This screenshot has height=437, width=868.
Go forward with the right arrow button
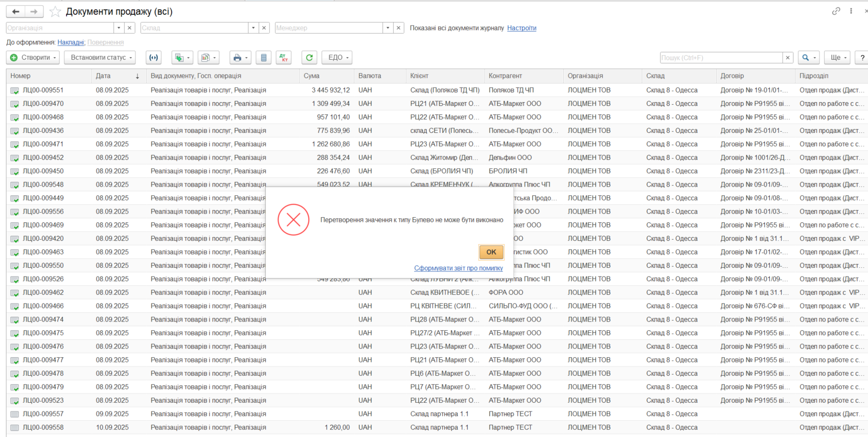click(x=34, y=11)
